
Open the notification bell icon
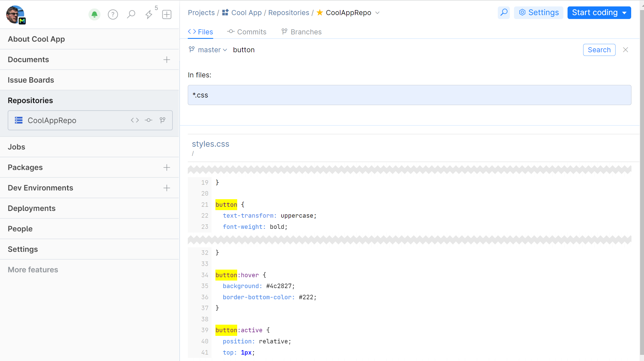[x=95, y=14]
